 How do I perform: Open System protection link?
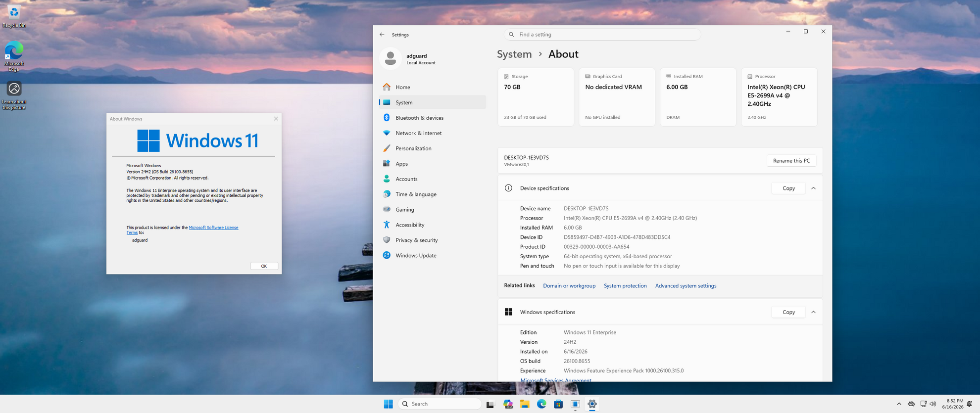[x=625, y=286]
